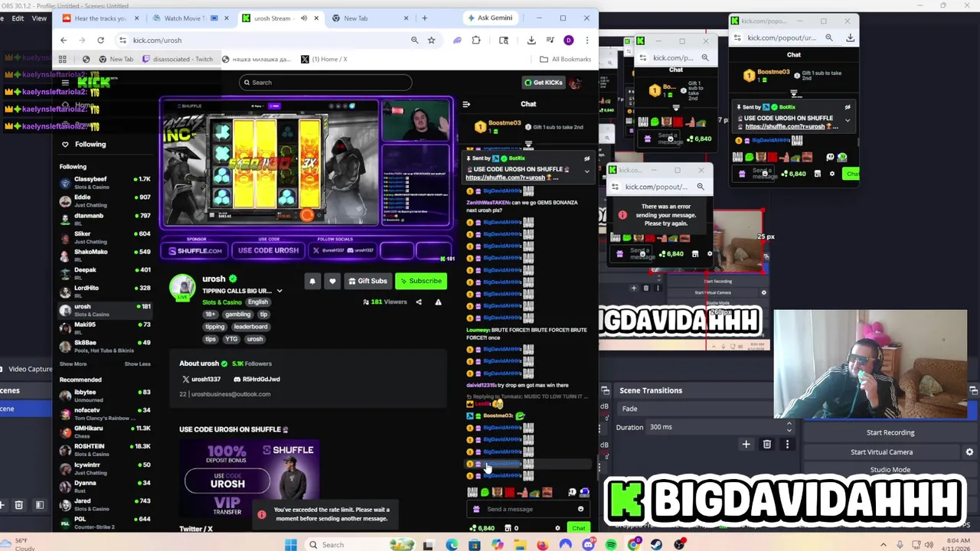
Task: Mute the urosh Stream tab audio
Action: click(x=304, y=18)
